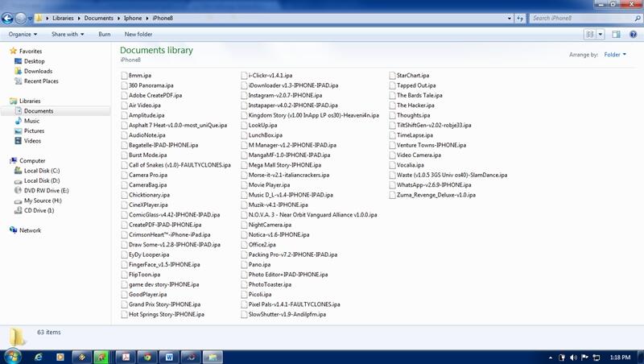Open the Organize menu
644x364 pixels.
tap(23, 34)
